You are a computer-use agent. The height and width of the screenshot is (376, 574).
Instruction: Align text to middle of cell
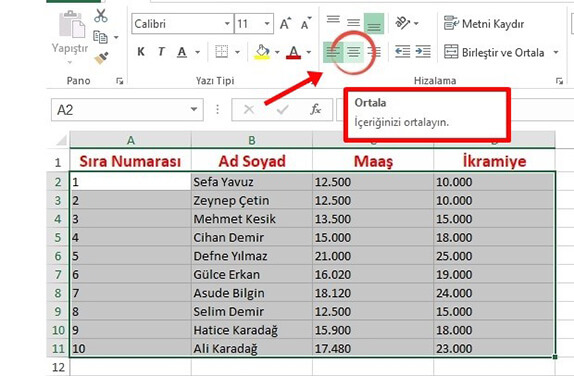353,23
